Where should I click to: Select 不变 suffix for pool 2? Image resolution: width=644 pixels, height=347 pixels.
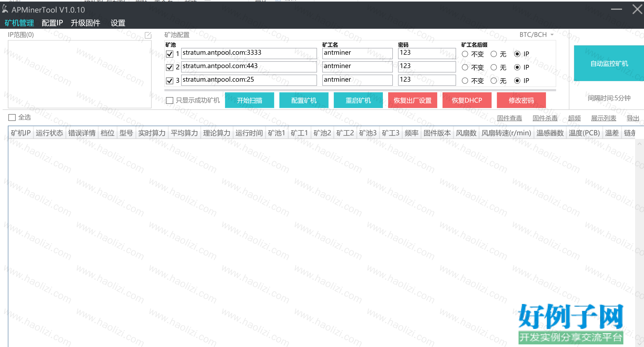465,67
